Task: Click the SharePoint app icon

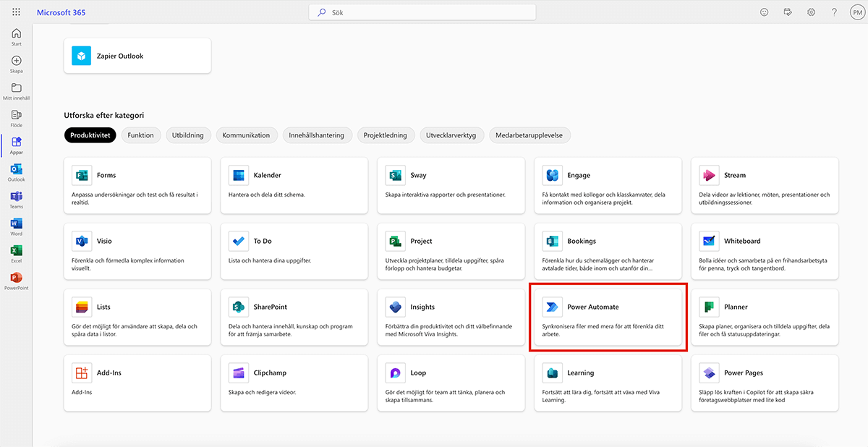Action: coord(238,307)
